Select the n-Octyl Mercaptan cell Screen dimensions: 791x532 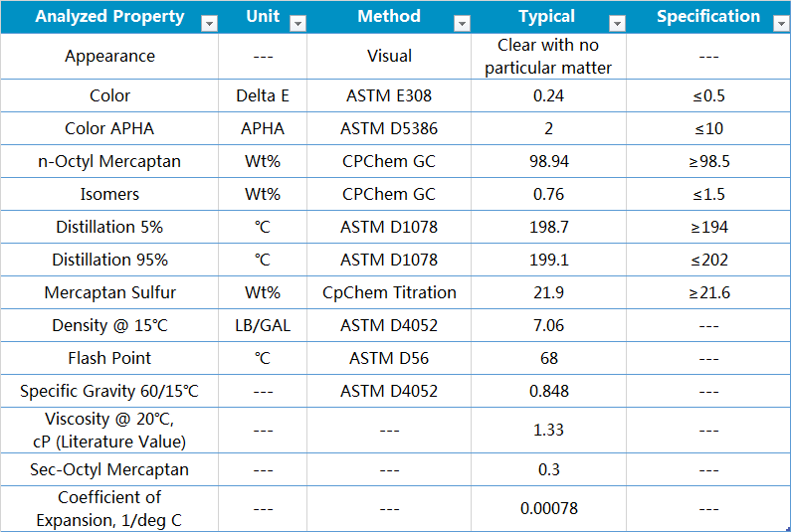pyautogui.click(x=109, y=161)
